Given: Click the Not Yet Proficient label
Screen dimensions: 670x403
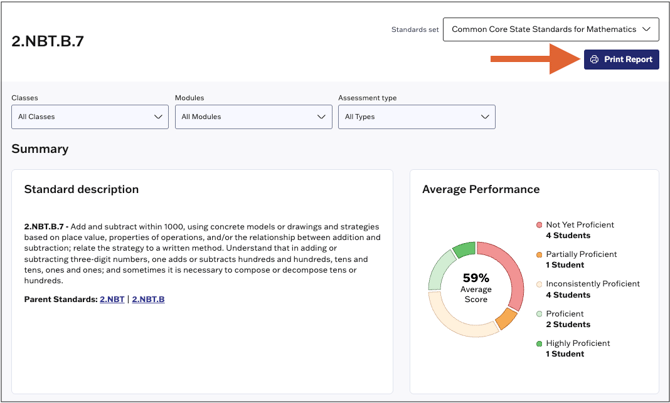Looking at the screenshot, I should 580,225.
